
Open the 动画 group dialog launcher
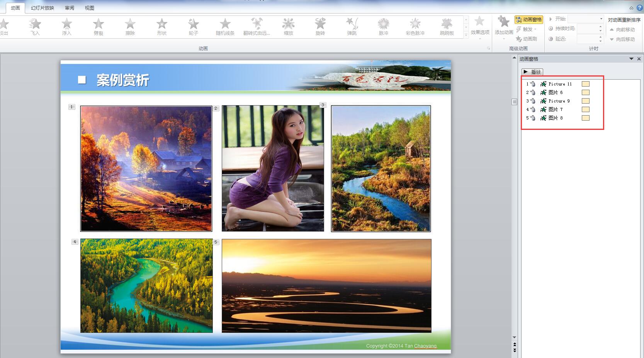click(488, 48)
